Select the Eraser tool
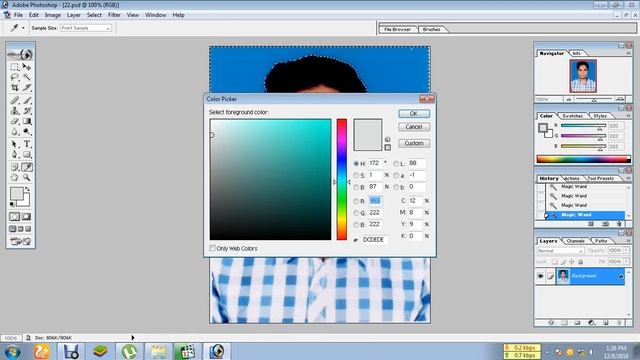 (x=15, y=121)
